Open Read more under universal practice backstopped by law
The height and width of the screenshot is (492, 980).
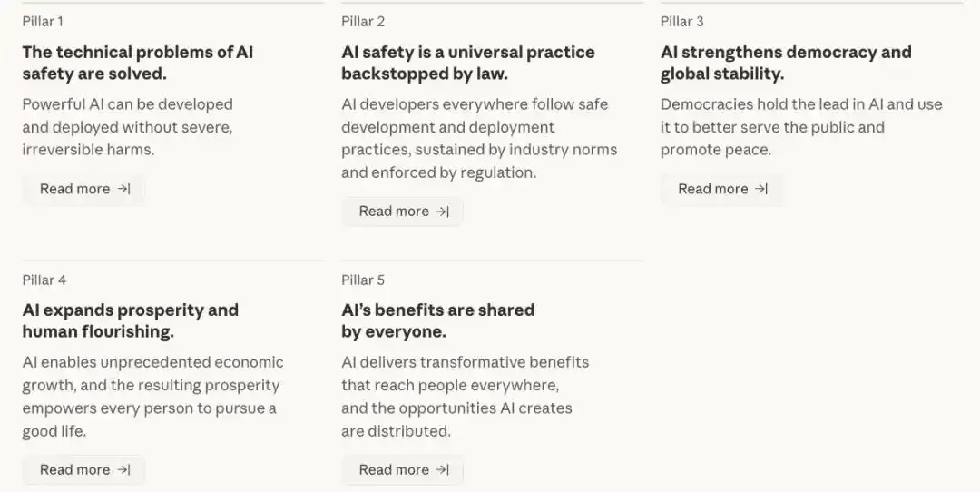[x=403, y=212]
